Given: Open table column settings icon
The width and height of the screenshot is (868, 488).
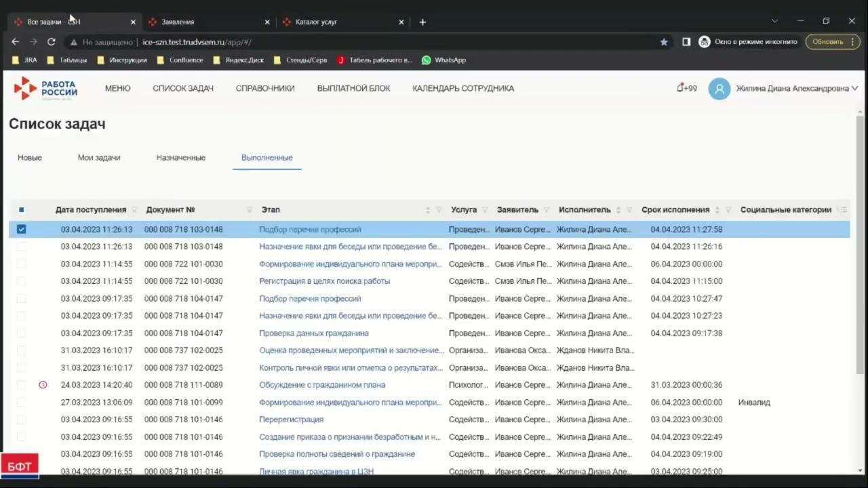Looking at the screenshot, I should tap(843, 210).
